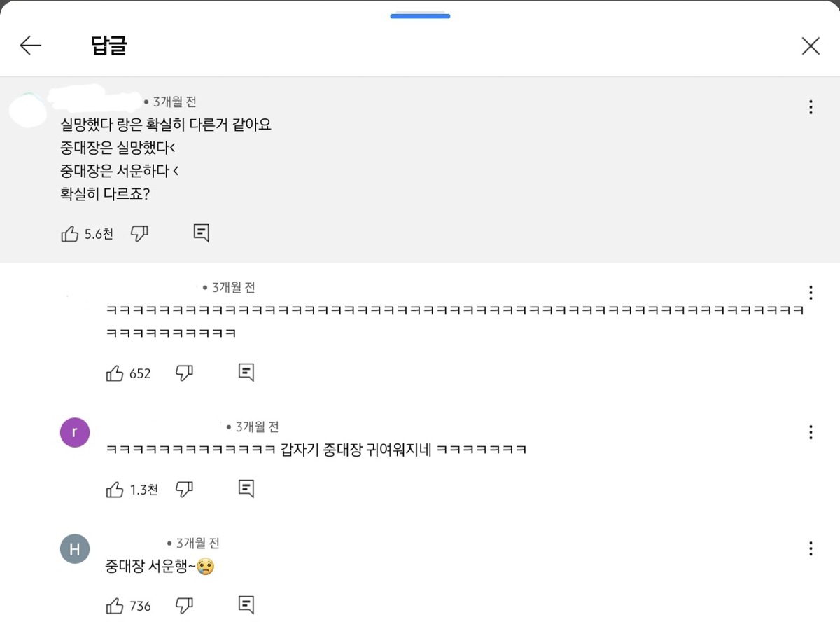Open three-dot menu for 귀여워지네 reply
Viewport: 840px width, 622px height.
(x=810, y=432)
